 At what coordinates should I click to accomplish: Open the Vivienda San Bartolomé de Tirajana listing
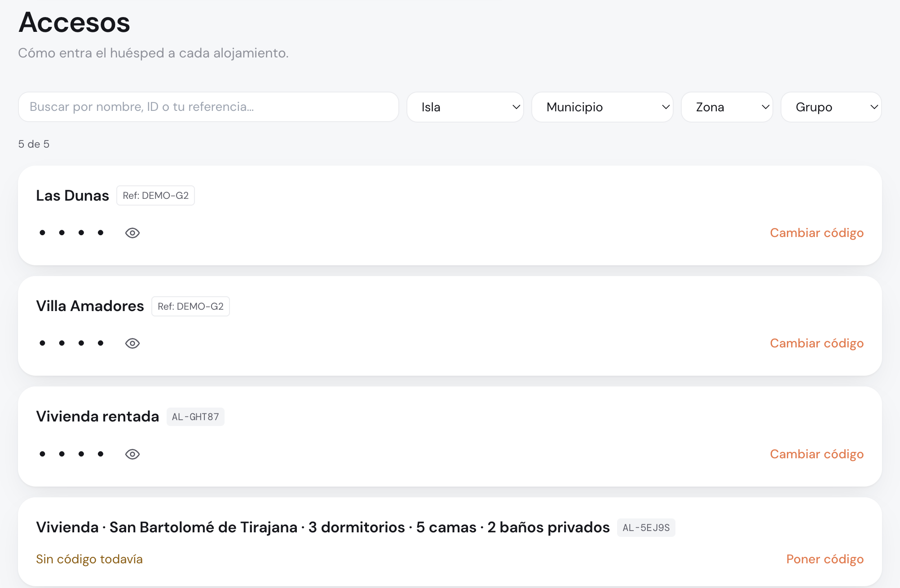click(x=323, y=527)
